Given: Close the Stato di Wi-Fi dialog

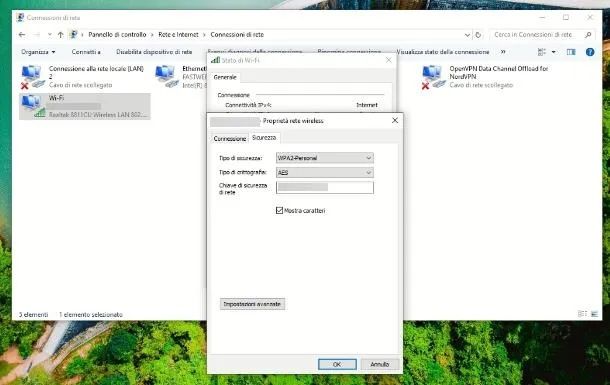Looking at the screenshot, I should click(x=388, y=60).
